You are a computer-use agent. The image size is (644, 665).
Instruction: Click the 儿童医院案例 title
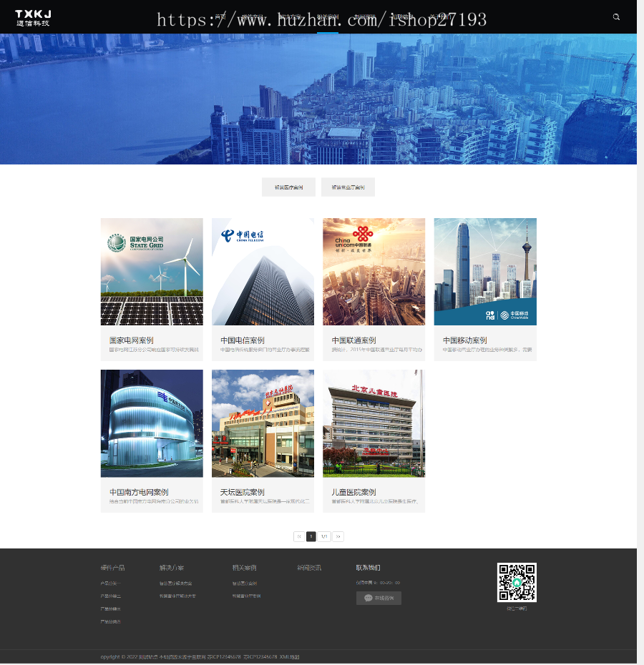pyautogui.click(x=353, y=492)
